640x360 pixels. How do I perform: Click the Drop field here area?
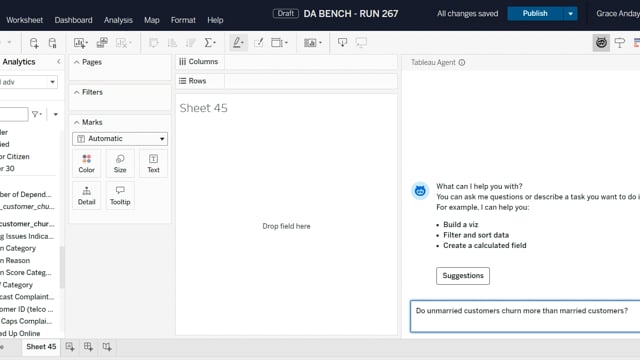(x=286, y=226)
